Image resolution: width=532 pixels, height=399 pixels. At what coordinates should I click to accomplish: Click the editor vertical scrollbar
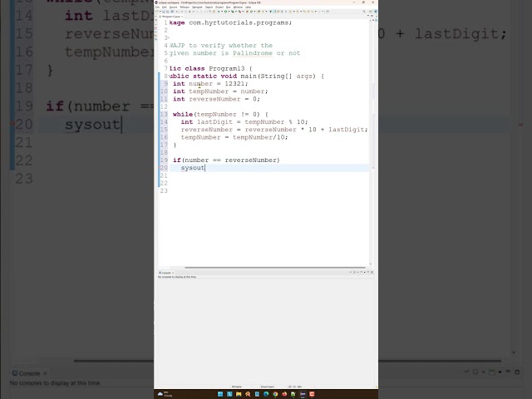click(371, 142)
